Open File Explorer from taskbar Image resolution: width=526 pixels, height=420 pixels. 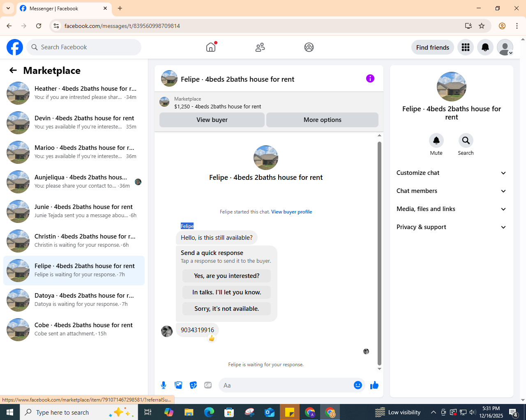(x=189, y=412)
